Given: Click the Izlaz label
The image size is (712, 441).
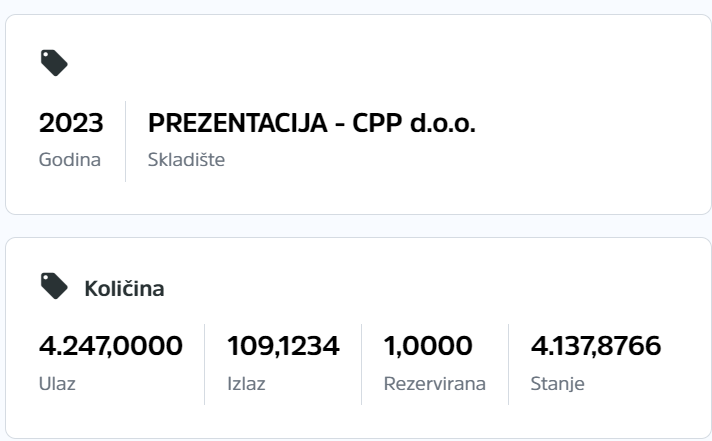Looking at the screenshot, I should [x=246, y=384].
